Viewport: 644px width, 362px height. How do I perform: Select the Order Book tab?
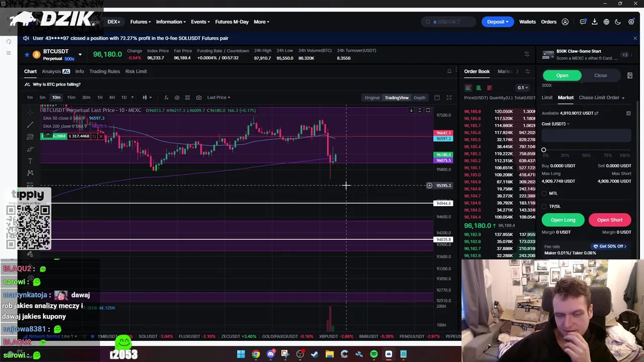(x=476, y=71)
